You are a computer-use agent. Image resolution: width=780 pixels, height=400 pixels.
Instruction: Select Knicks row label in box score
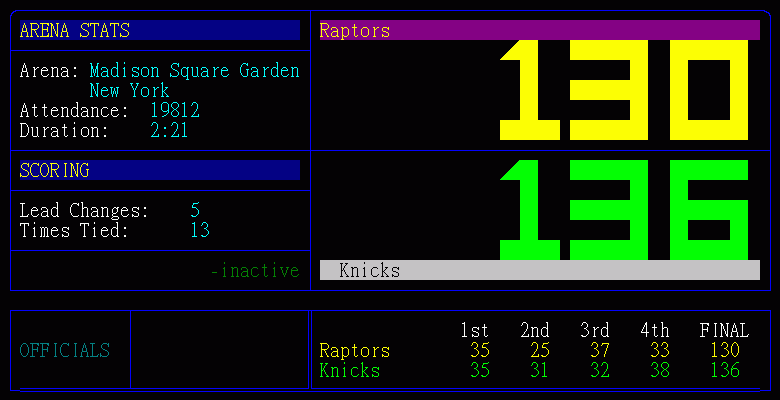(x=350, y=371)
